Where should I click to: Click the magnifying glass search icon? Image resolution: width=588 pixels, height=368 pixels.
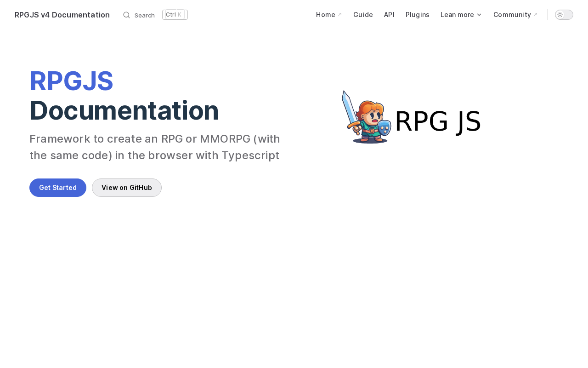coord(126,15)
